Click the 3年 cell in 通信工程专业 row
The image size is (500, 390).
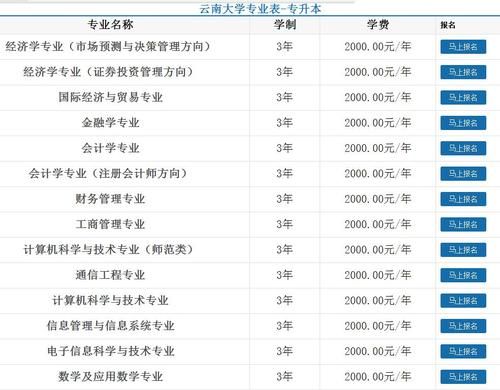pyautogui.click(x=285, y=275)
